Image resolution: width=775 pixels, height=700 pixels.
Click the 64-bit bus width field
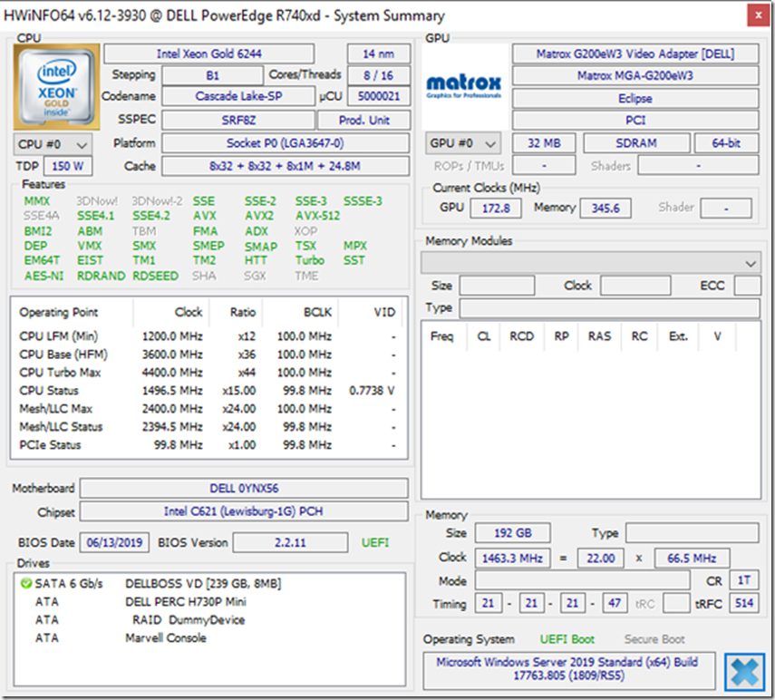726,143
